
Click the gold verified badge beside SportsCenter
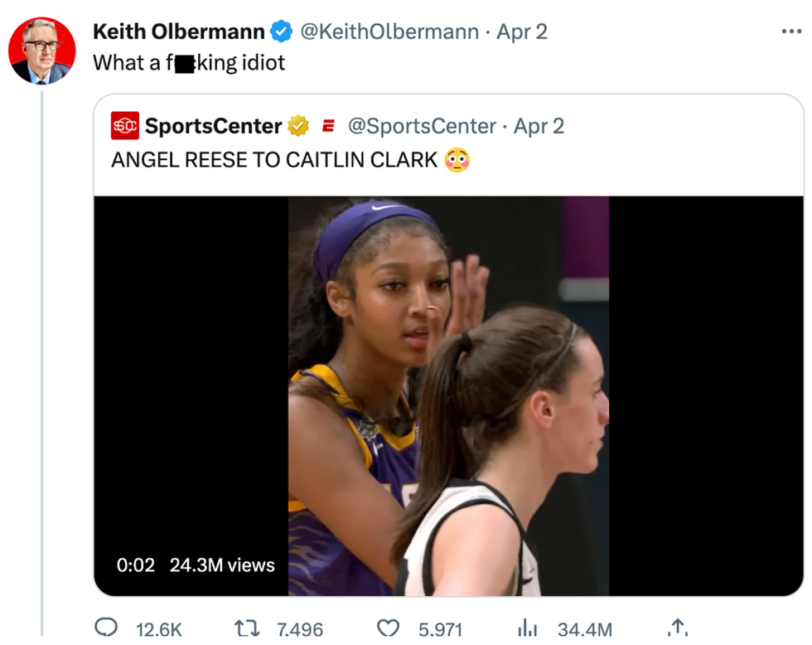click(298, 126)
